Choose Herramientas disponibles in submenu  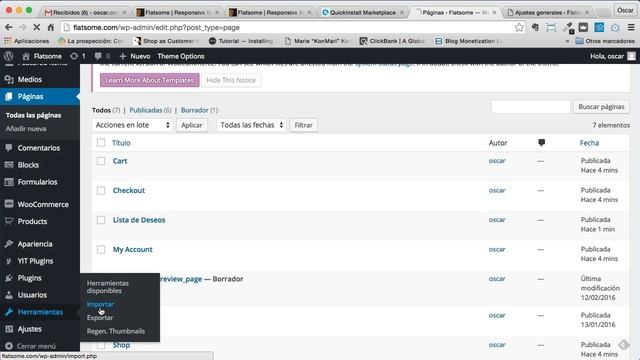coord(107,287)
